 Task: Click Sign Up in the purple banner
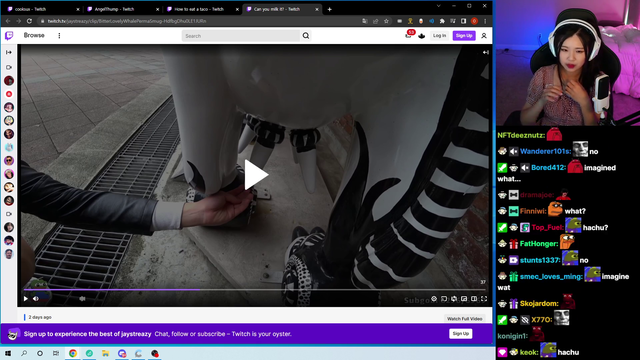coord(460,333)
